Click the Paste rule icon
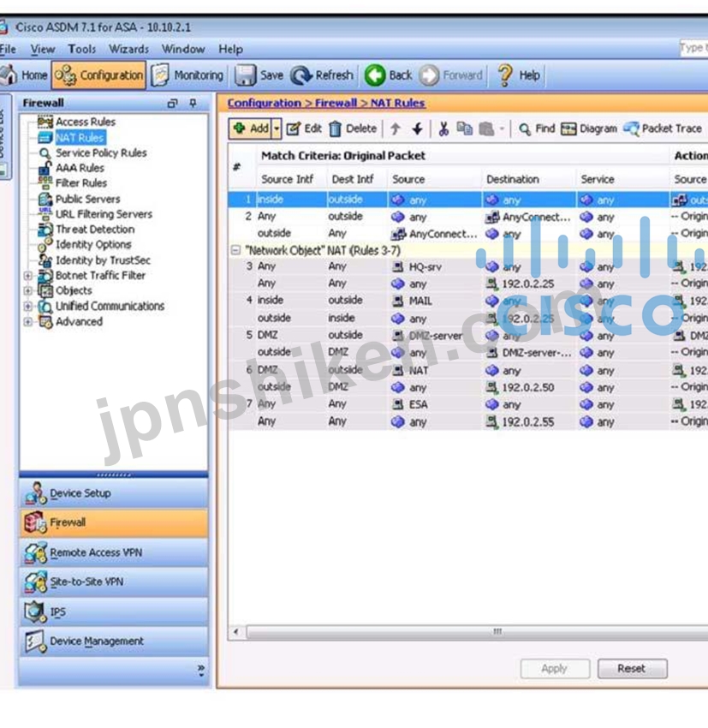 (x=486, y=128)
